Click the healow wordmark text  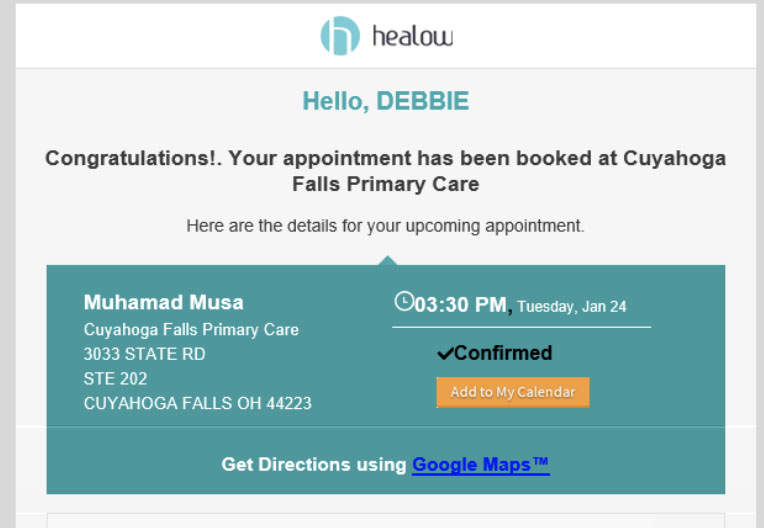pos(413,36)
